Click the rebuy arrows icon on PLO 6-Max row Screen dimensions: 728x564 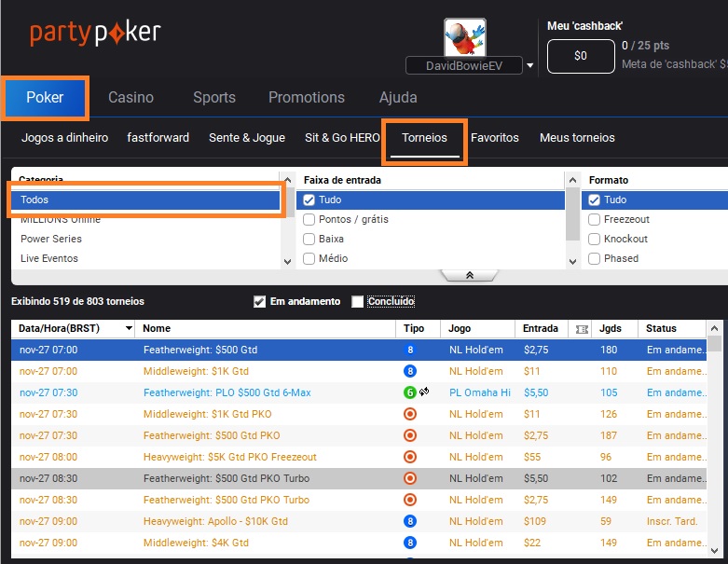(x=424, y=392)
